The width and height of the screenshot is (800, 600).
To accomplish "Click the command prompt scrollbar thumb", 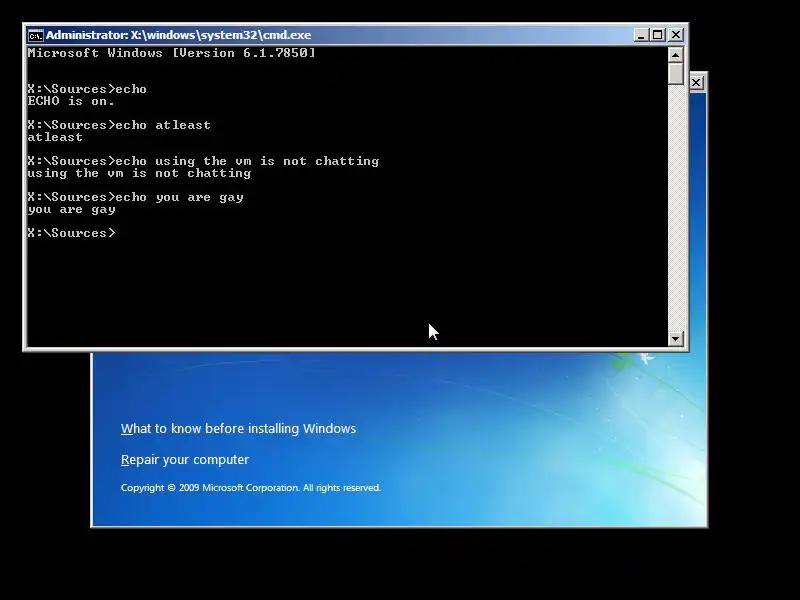I will pyautogui.click(x=676, y=73).
